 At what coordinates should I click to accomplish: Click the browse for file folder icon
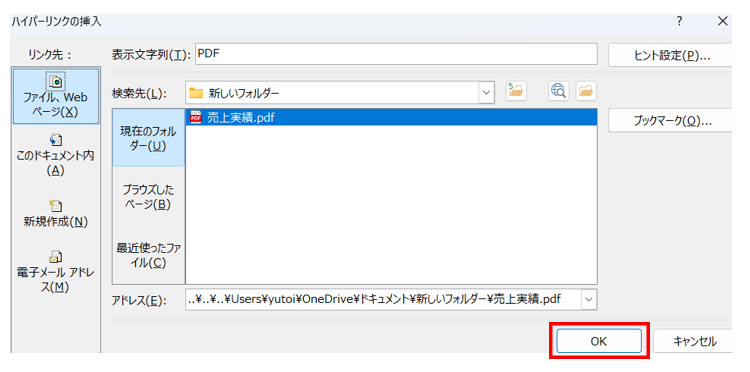(586, 91)
